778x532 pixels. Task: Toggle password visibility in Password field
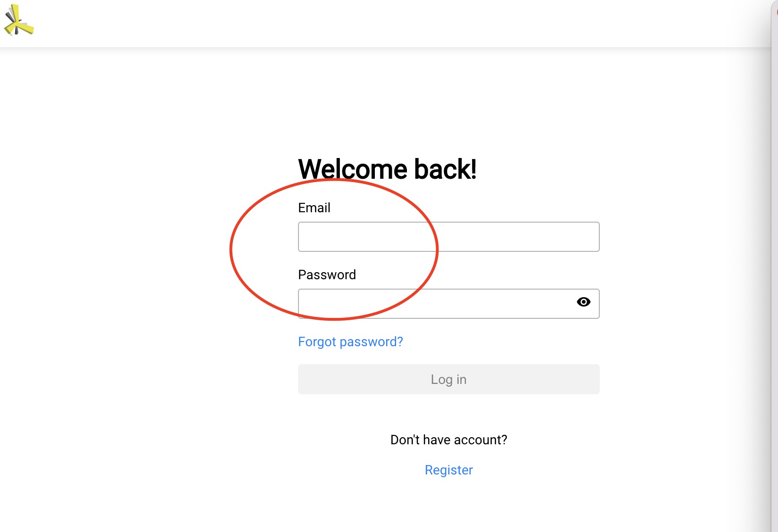tap(583, 302)
